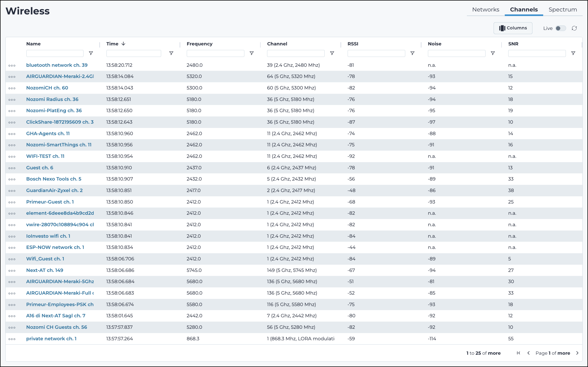
Task: Sort by the RSSI column header
Action: point(353,44)
